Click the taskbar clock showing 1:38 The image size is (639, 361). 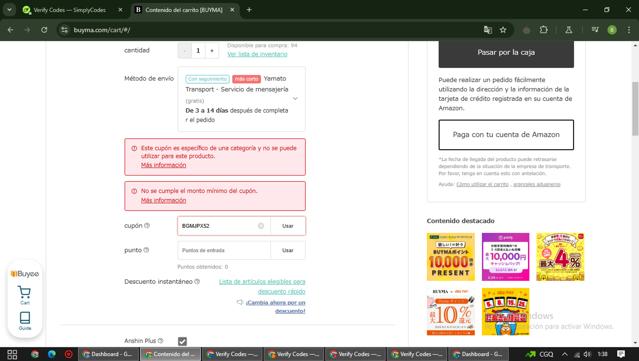[603, 354]
